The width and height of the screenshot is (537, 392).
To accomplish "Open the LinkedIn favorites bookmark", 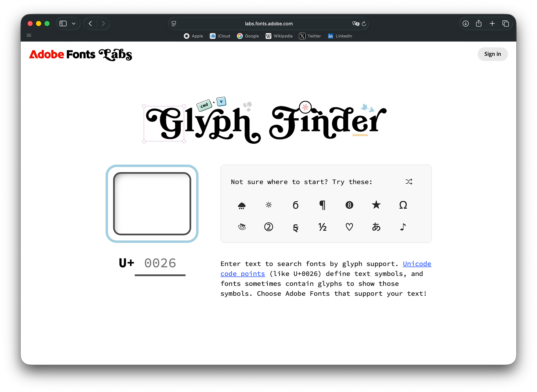I will (x=340, y=36).
